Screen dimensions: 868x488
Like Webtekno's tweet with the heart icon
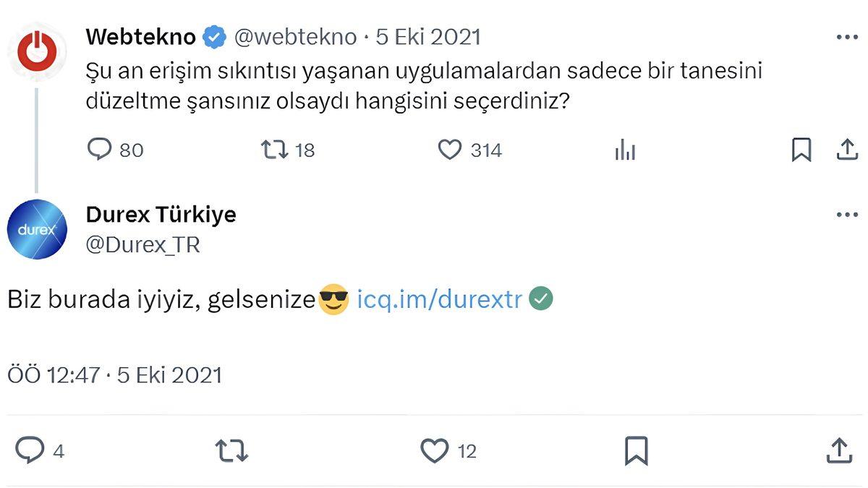(x=450, y=150)
